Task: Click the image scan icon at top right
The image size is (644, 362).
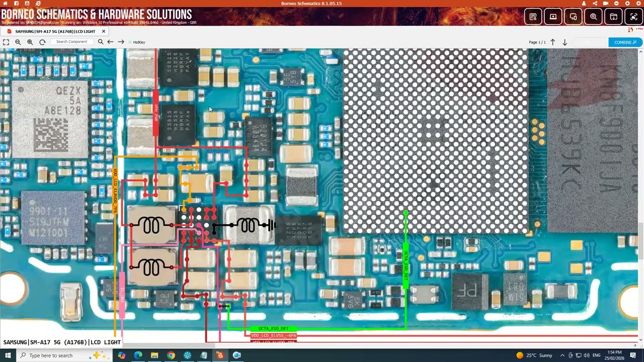Action: (633, 17)
